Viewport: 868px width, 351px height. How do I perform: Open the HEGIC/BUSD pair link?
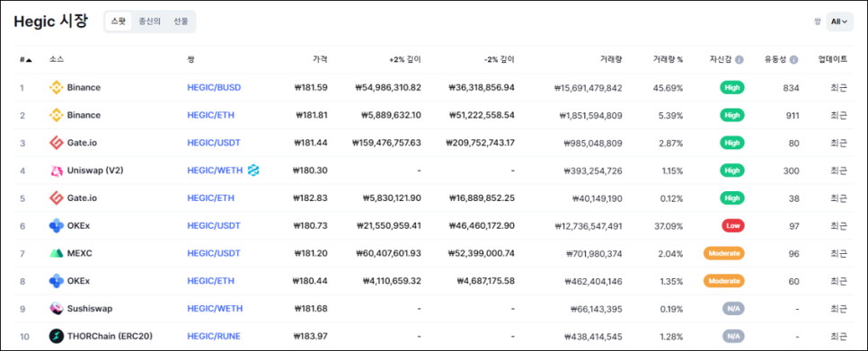tap(214, 87)
